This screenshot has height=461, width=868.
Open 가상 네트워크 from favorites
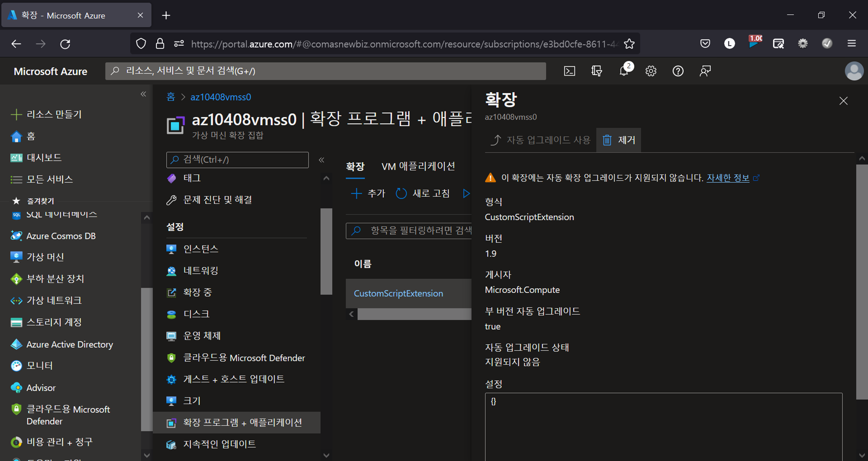pyautogui.click(x=46, y=301)
